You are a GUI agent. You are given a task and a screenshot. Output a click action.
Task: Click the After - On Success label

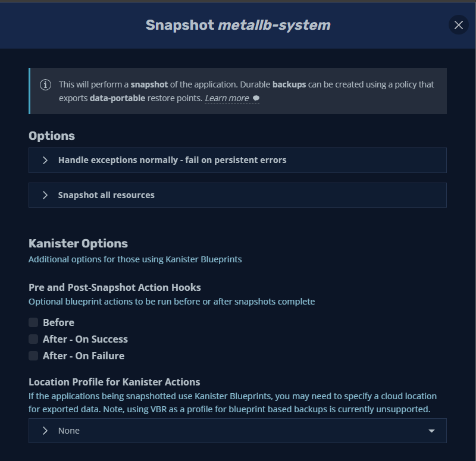point(85,339)
